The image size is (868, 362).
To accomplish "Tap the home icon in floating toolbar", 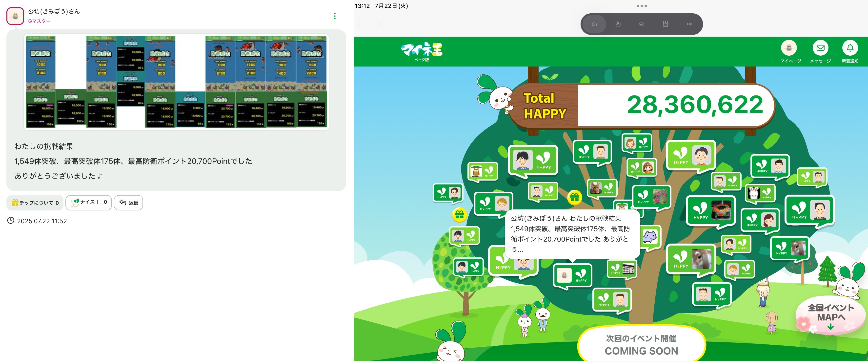I will 594,24.
